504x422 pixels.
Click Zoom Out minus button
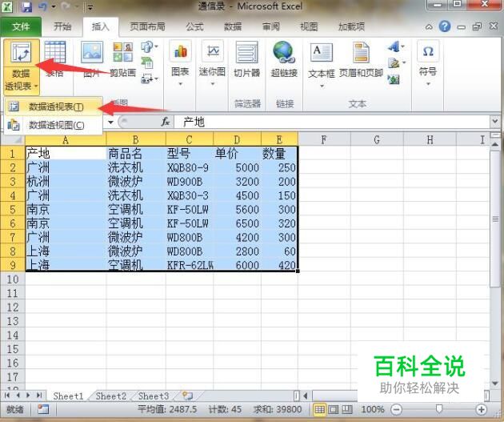396,409
